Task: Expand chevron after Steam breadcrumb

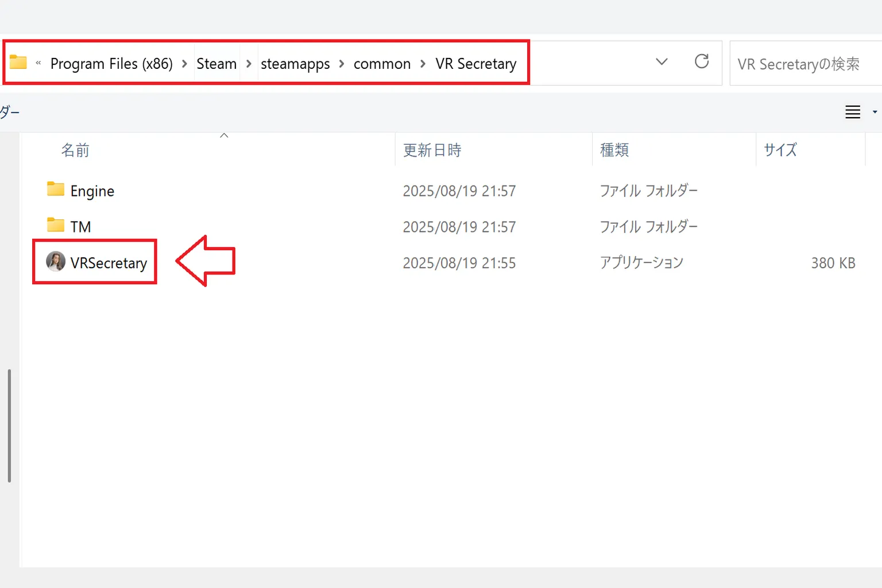Action: (249, 64)
